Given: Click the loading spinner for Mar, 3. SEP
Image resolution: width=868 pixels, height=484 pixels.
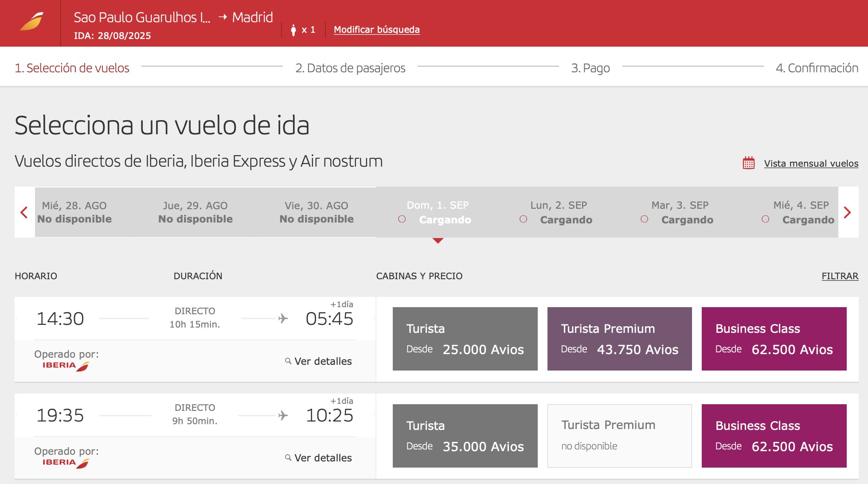Looking at the screenshot, I should click(644, 219).
